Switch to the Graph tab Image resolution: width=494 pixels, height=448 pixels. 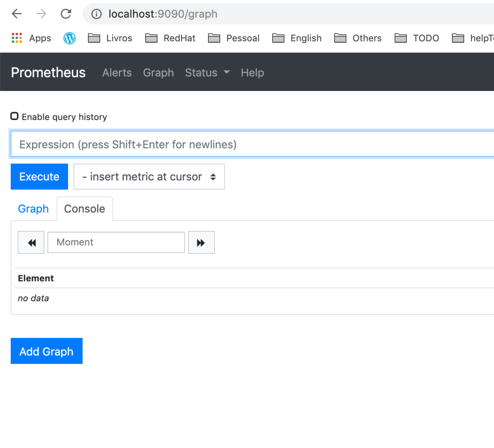[x=33, y=209]
